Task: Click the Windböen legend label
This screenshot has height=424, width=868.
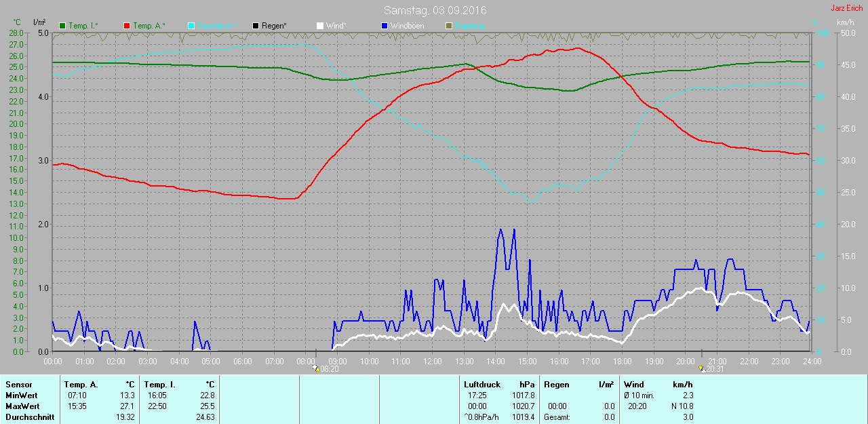Action: (407, 26)
